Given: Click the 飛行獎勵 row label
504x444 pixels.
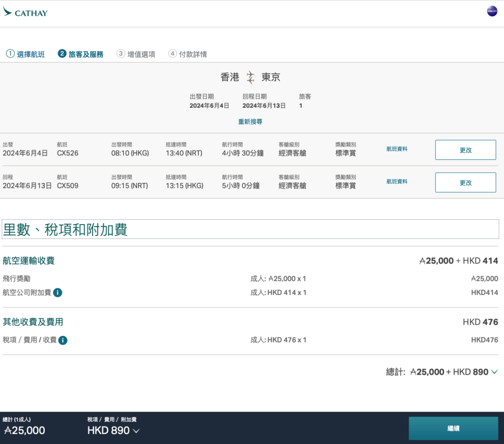Looking at the screenshot, I should coord(16,279).
